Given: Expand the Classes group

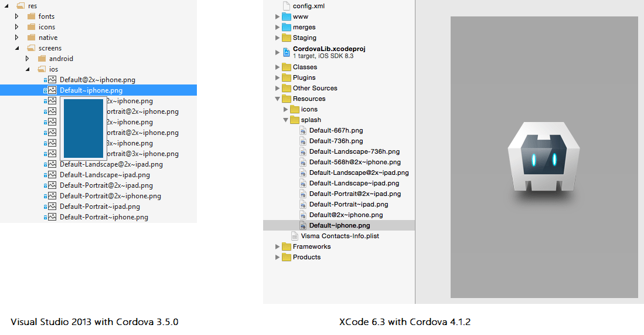Looking at the screenshot, I should (277, 67).
